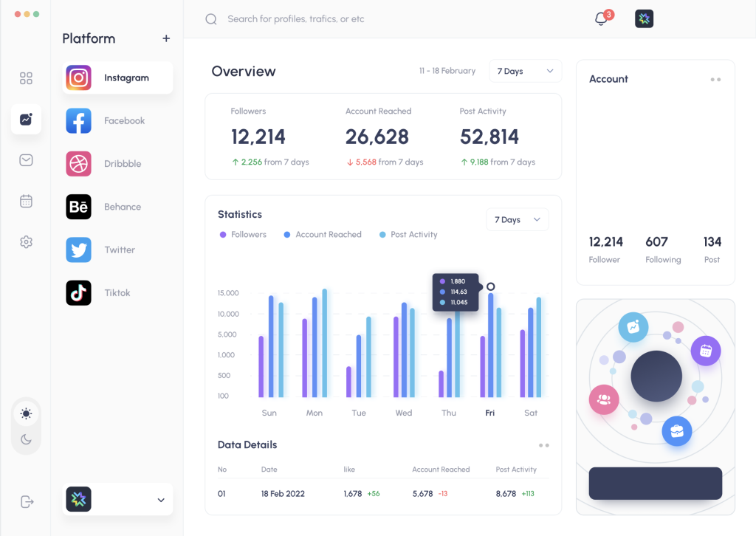
Task: Open the Overview 7 Days dropdown
Action: pos(525,71)
